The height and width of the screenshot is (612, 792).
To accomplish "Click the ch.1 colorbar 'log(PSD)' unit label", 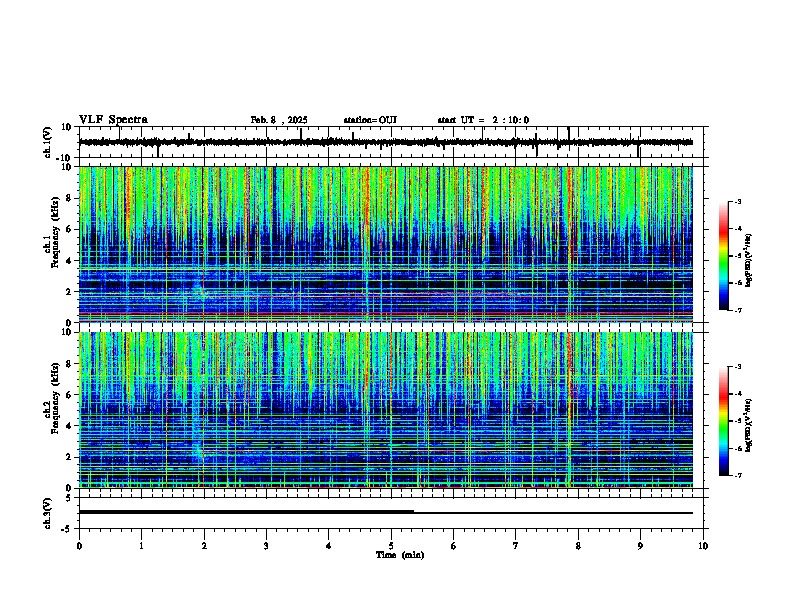I will click(749, 260).
